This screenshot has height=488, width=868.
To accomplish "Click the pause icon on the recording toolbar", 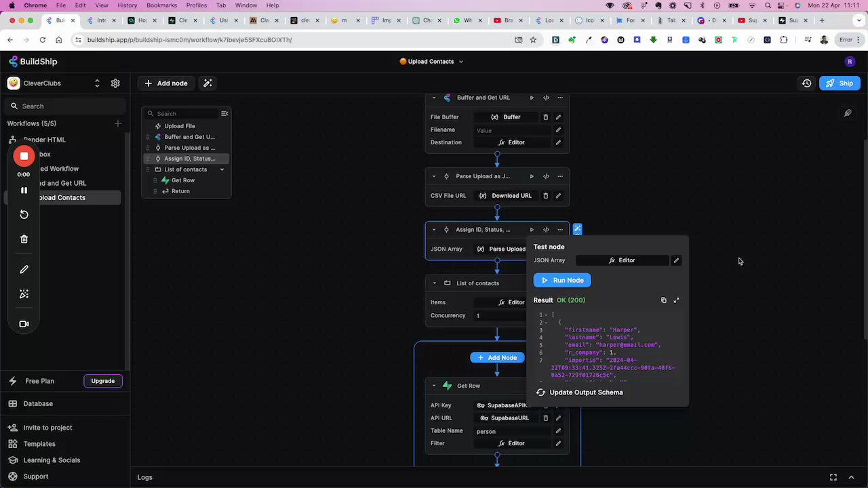I will coord(24,190).
